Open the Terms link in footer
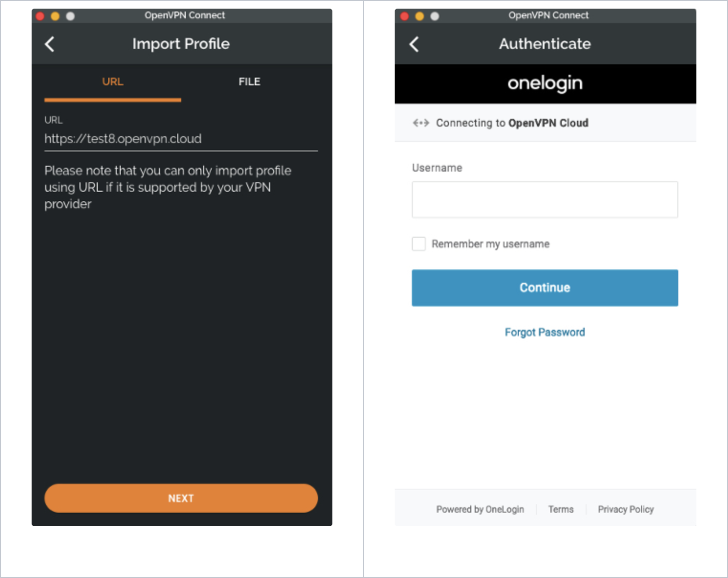The height and width of the screenshot is (578, 728). (561, 509)
